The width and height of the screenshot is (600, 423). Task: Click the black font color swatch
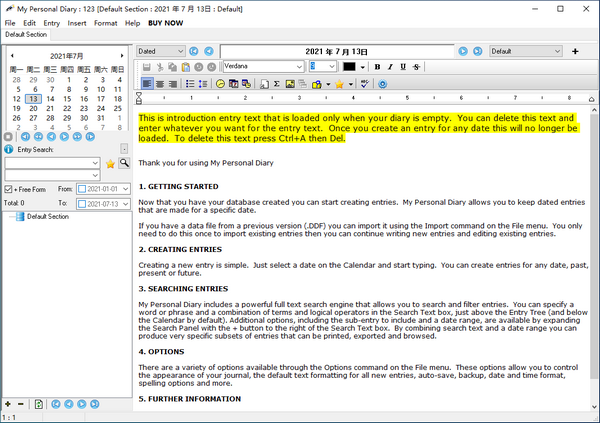point(349,66)
